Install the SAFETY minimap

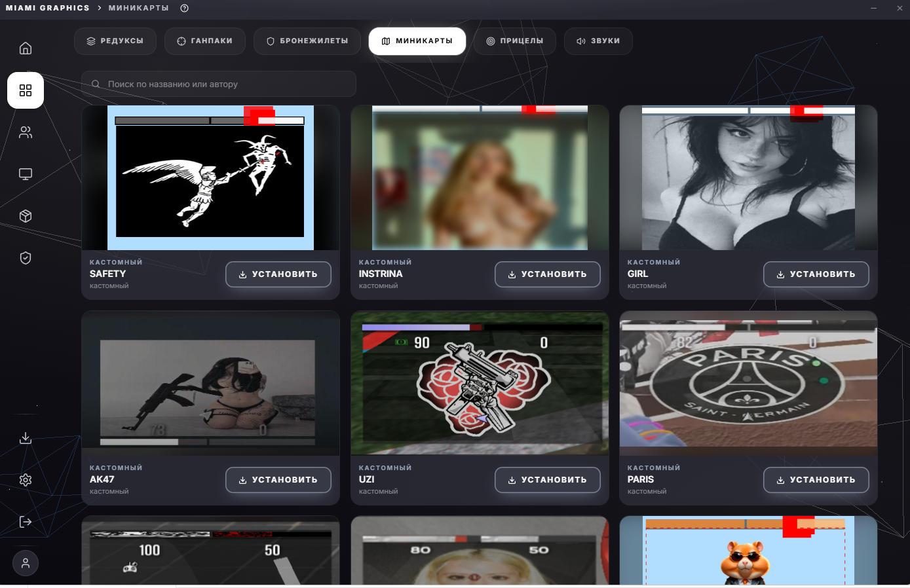[278, 274]
